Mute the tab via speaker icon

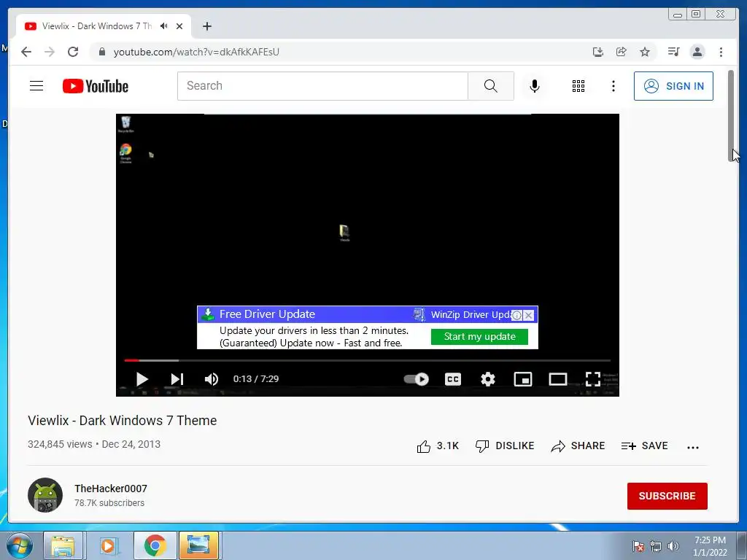tap(164, 26)
